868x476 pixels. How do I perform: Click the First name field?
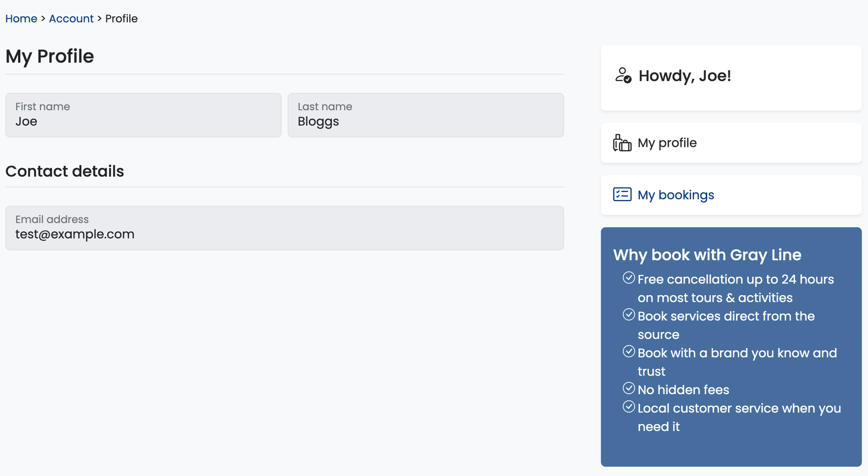pos(143,115)
